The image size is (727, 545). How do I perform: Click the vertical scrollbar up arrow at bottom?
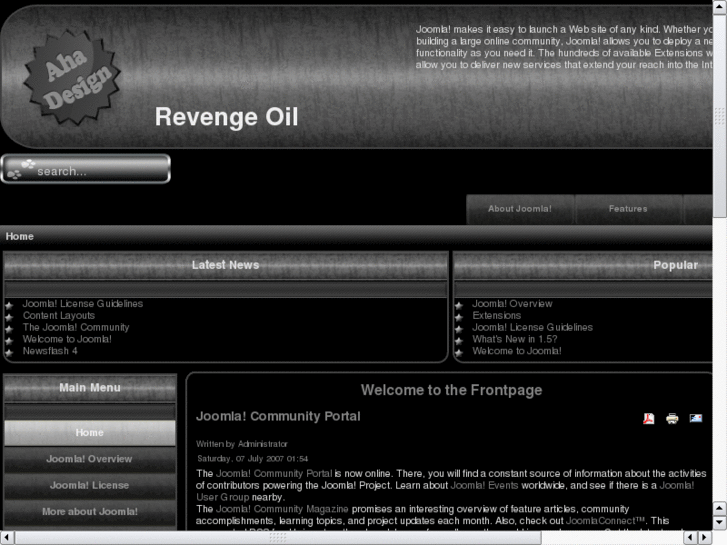(x=720, y=508)
